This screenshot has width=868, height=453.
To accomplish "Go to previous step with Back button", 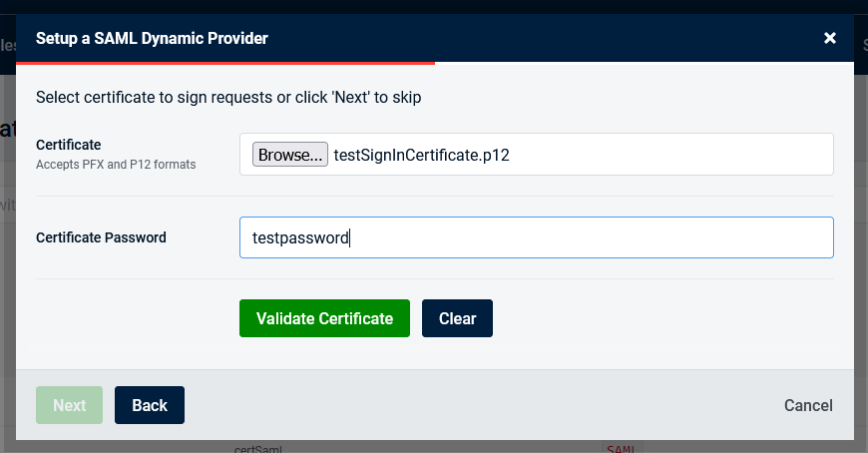I will (x=150, y=405).
